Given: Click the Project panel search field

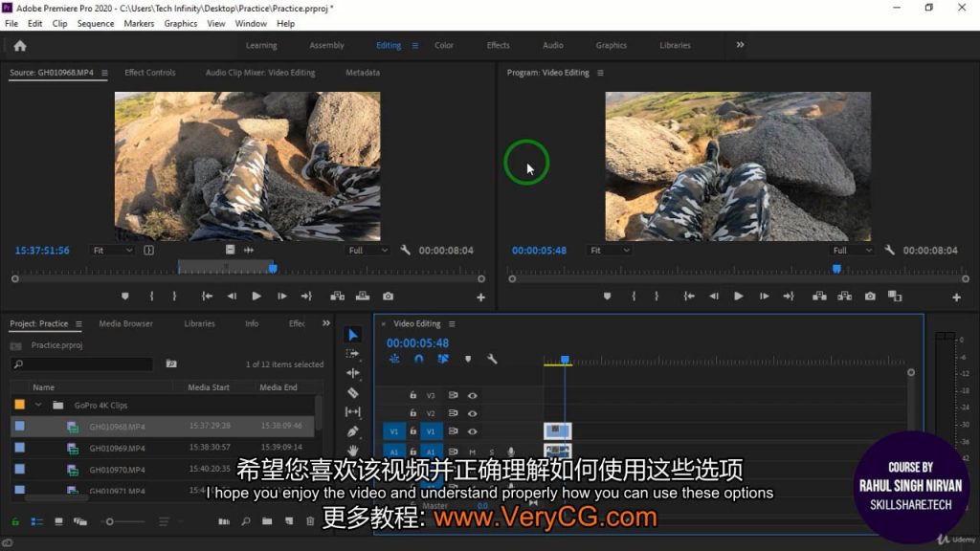Looking at the screenshot, I should (x=82, y=364).
